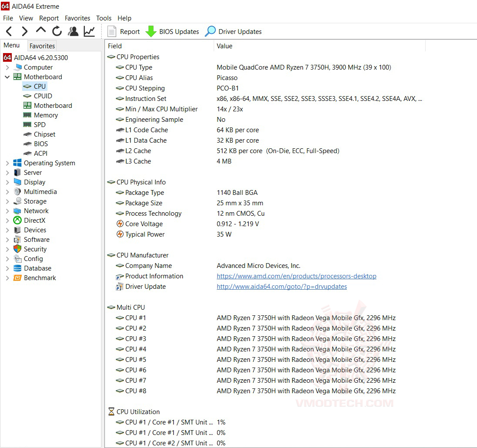Switch to the Favorites sidebar tab
The width and height of the screenshot is (477, 448).
(42, 46)
